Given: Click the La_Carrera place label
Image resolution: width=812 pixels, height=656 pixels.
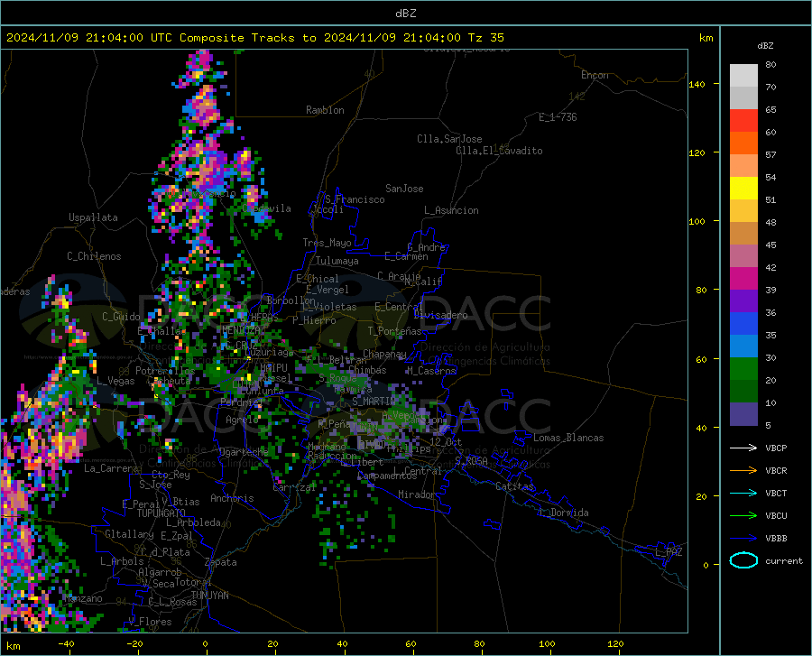Looking at the screenshot, I should coord(111,468).
